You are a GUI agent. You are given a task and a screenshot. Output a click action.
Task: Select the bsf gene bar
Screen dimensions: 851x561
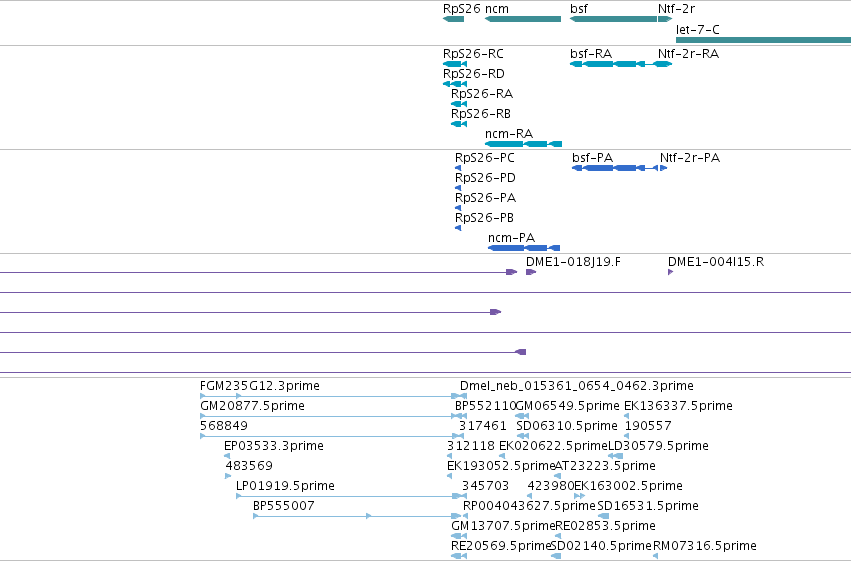(x=613, y=19)
